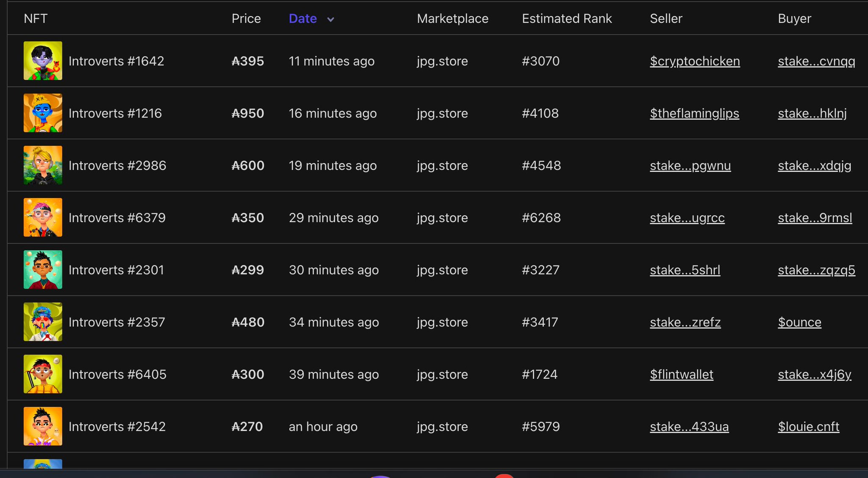Screen dimensions: 868x478
Task: Click Marketplace column header
Action: click(452, 19)
